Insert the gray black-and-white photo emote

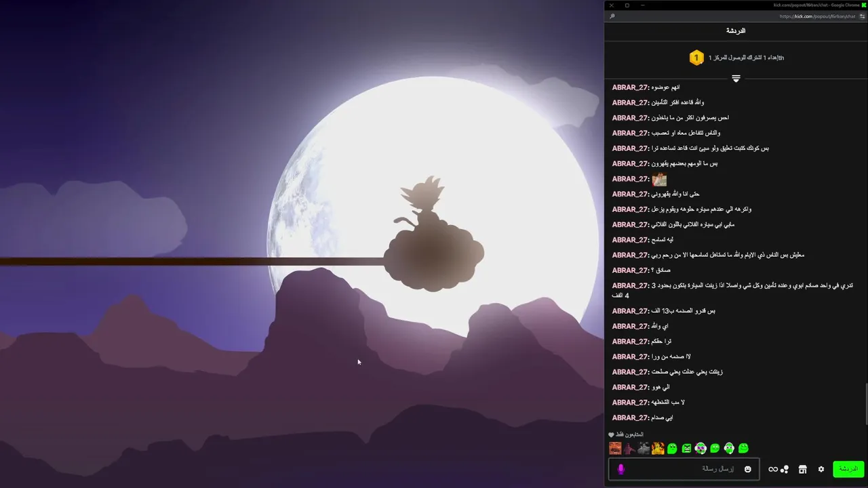644,448
